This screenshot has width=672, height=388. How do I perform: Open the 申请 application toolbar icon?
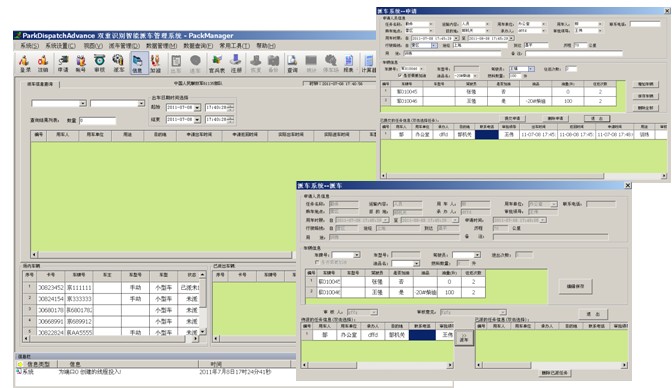(63, 63)
